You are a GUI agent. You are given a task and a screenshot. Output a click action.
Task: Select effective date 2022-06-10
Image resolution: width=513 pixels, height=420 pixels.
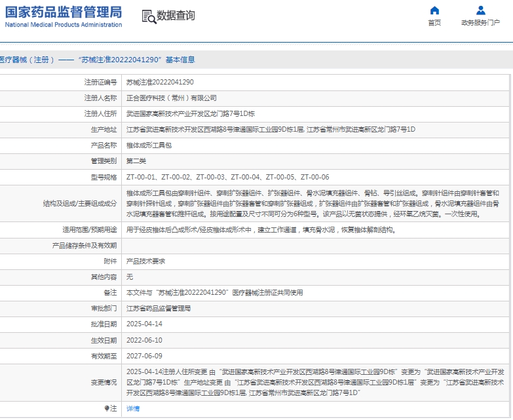pyautogui.click(x=144, y=340)
